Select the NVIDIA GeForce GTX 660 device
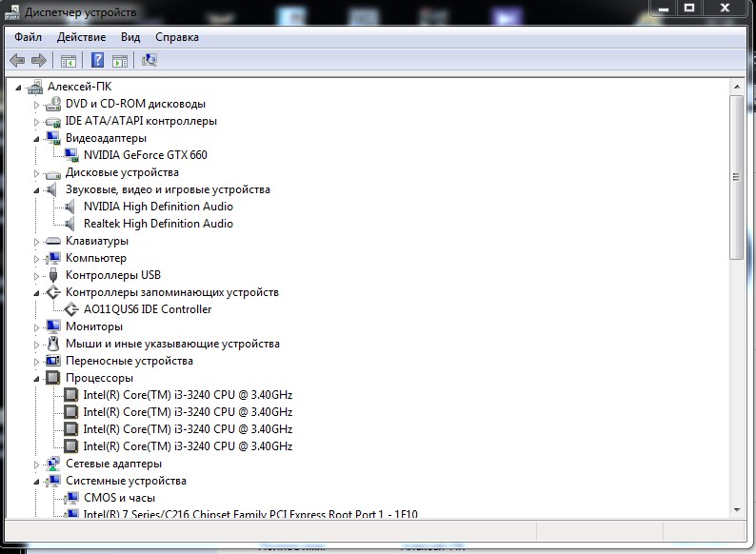Image resolution: width=756 pixels, height=554 pixels. click(145, 155)
